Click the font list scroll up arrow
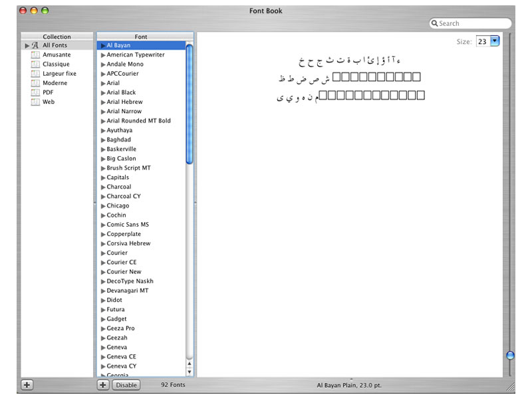 pos(190,364)
